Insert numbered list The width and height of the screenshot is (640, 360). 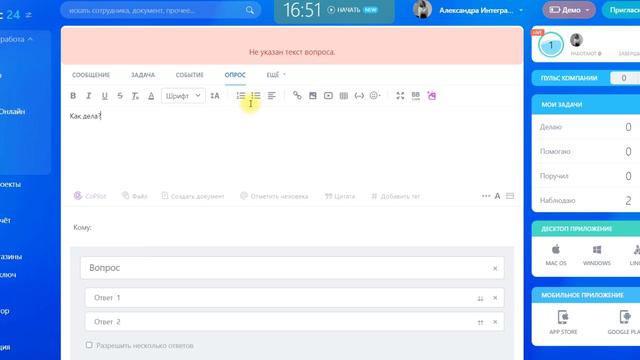[241, 96]
